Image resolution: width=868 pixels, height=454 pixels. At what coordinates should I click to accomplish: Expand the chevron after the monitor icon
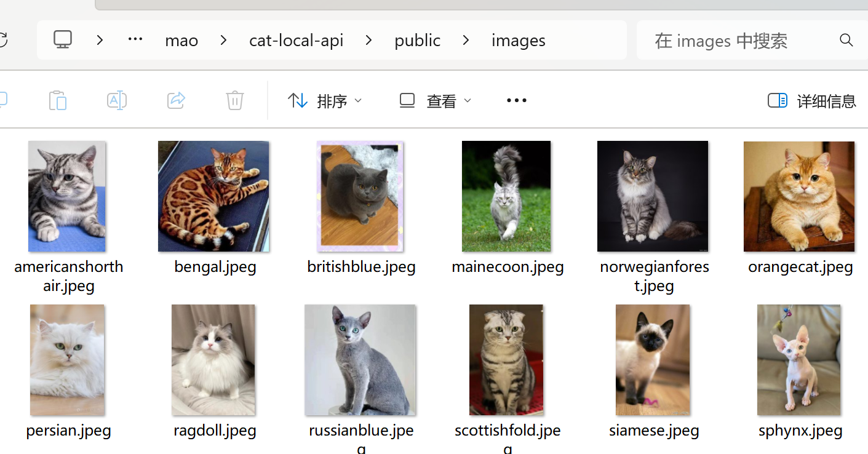[100, 40]
